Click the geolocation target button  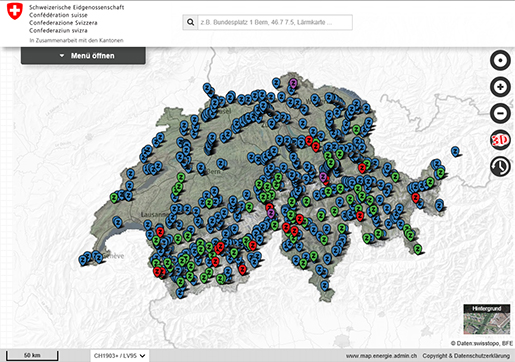point(500,61)
